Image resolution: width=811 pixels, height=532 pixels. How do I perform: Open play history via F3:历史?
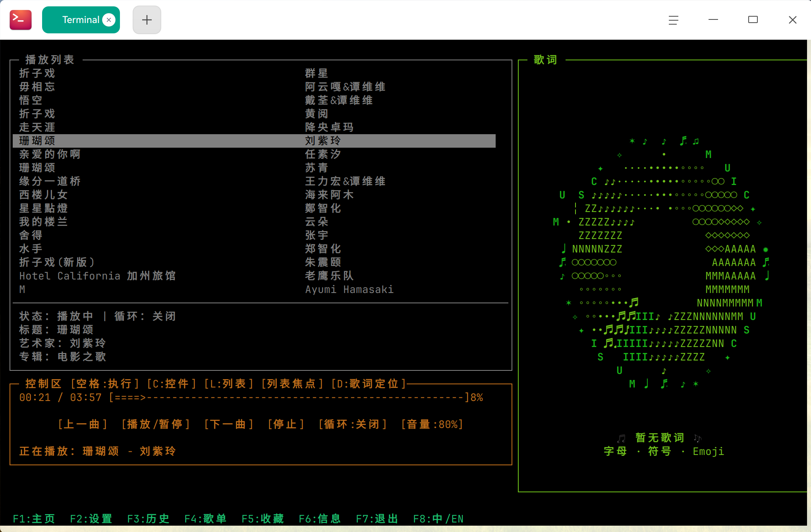pos(148,519)
